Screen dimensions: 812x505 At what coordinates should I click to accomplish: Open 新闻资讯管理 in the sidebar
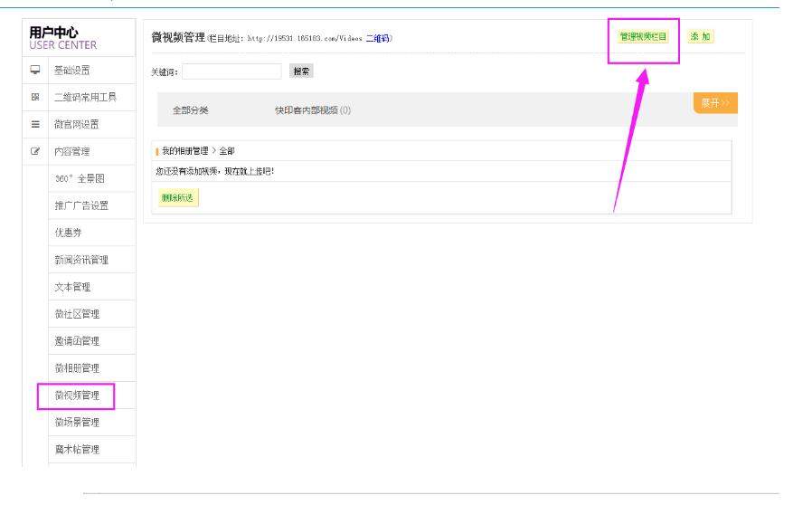tap(81, 260)
